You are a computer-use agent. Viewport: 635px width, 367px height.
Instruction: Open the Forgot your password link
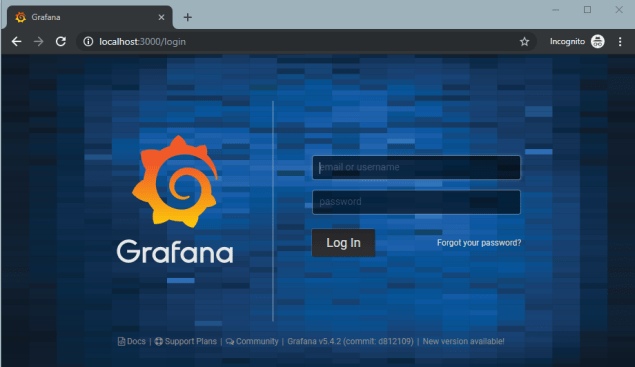pos(479,243)
